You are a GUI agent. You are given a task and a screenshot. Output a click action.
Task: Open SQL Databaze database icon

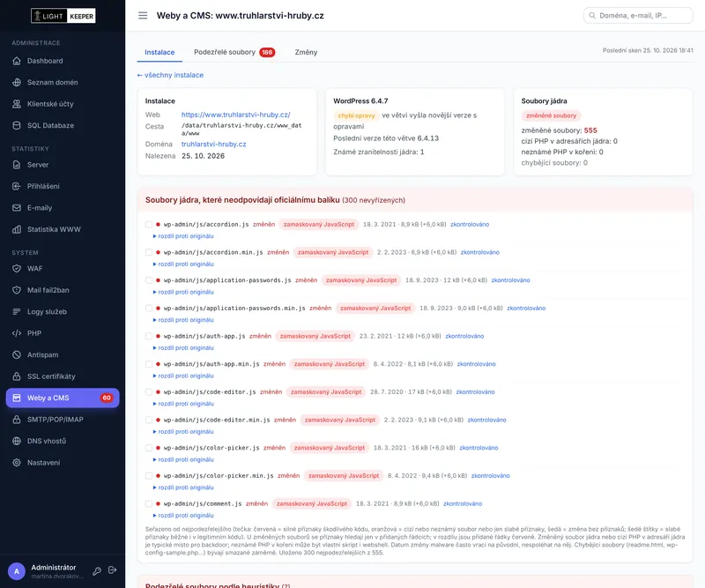[17, 125]
